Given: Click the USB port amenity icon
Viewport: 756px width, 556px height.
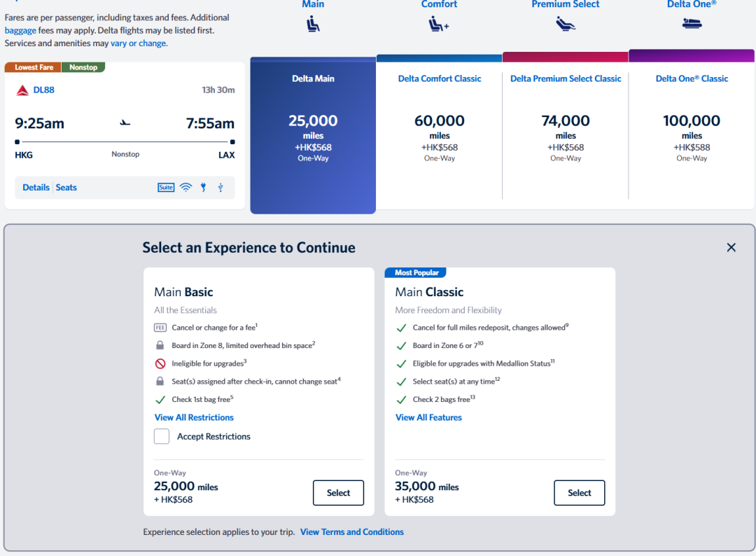Looking at the screenshot, I should click(x=220, y=188).
